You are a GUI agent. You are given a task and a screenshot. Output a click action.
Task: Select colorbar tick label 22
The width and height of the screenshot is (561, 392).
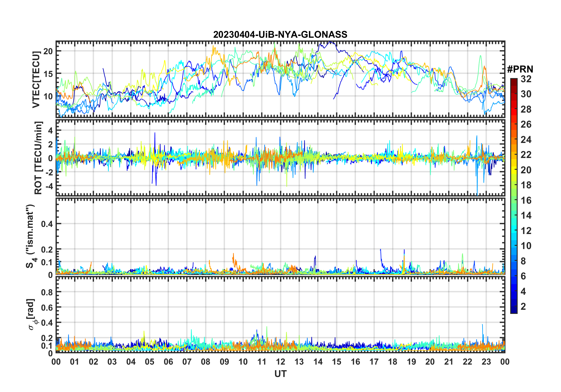tap(526, 155)
